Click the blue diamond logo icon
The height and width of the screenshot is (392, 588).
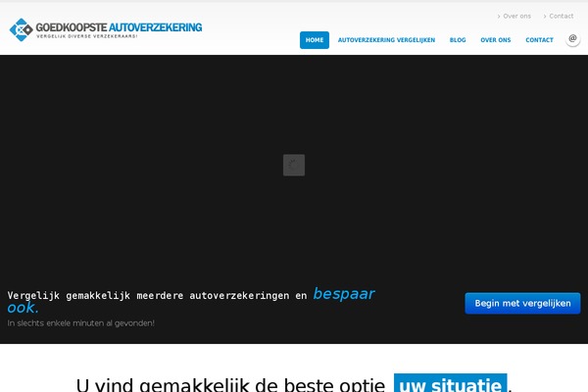pyautogui.click(x=21, y=29)
